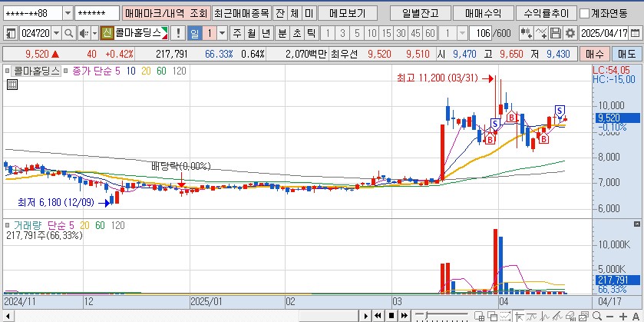The width and height of the screenshot is (644, 322).
Task: Open the stock code 024720 dropdown
Action: tap(57, 33)
